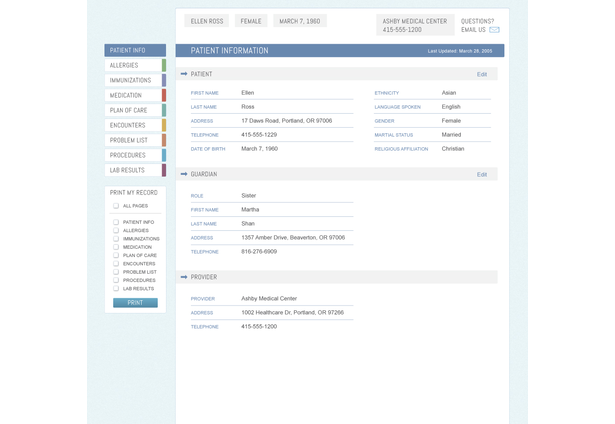Open the Allergies sidebar tab
Image resolution: width=615 pixels, height=424 pixels.
135,65
